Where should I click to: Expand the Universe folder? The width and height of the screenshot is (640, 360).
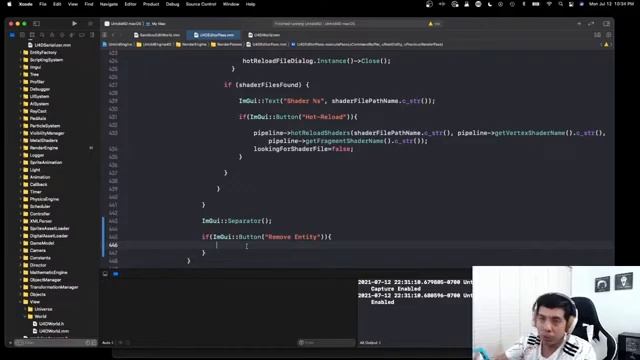click(x=25, y=309)
